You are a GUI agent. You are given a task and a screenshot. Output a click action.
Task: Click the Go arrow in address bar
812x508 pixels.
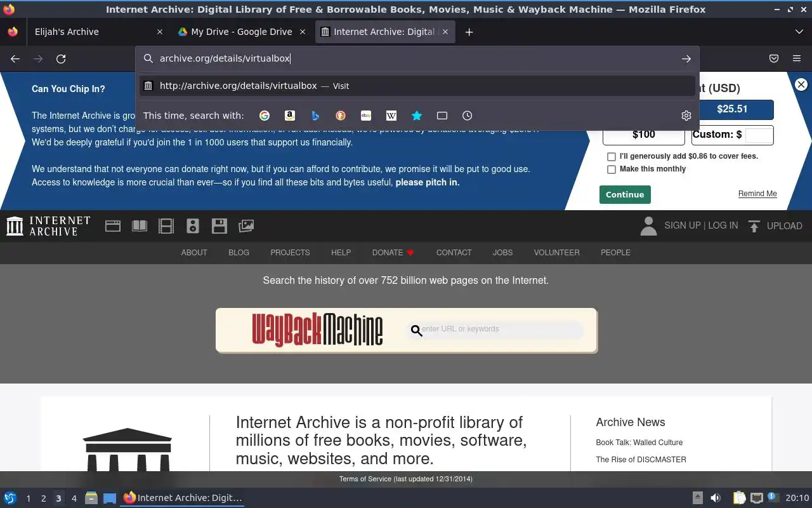point(686,58)
